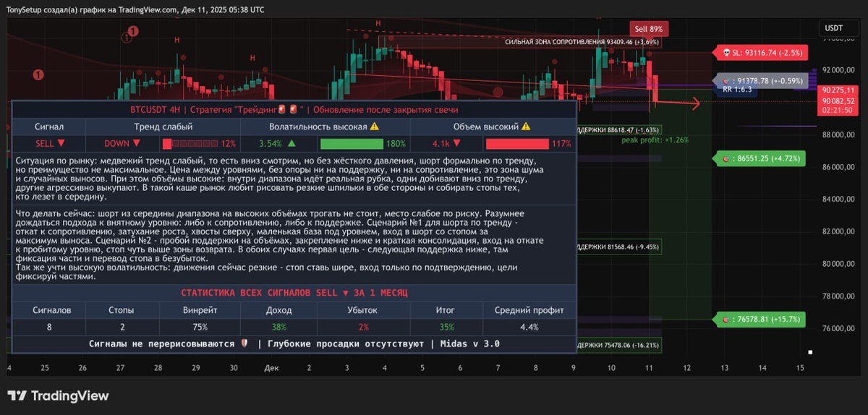Click the 92 000,00 price axis label

coord(840,70)
